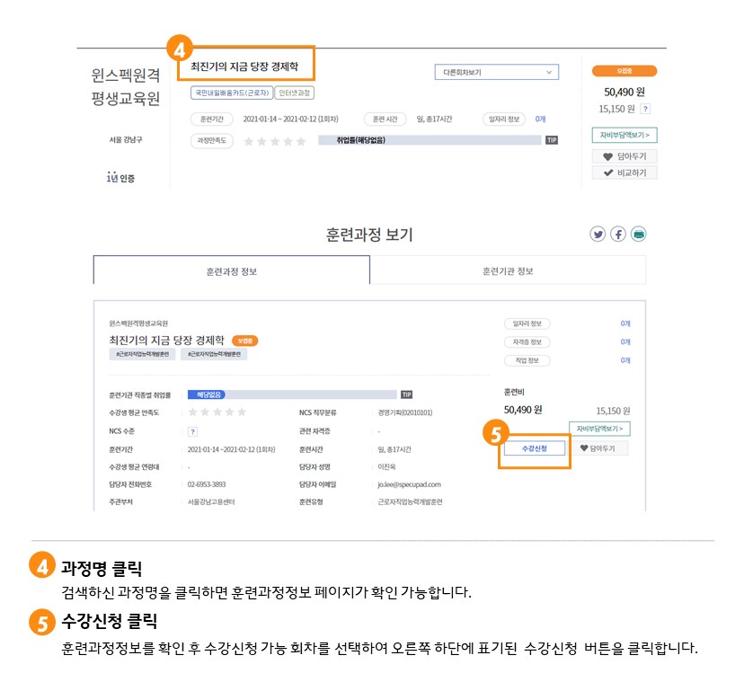The height and width of the screenshot is (700, 744).
Task: Click TIP icon beside 해당없음 bar in details
Action: pyautogui.click(x=406, y=394)
